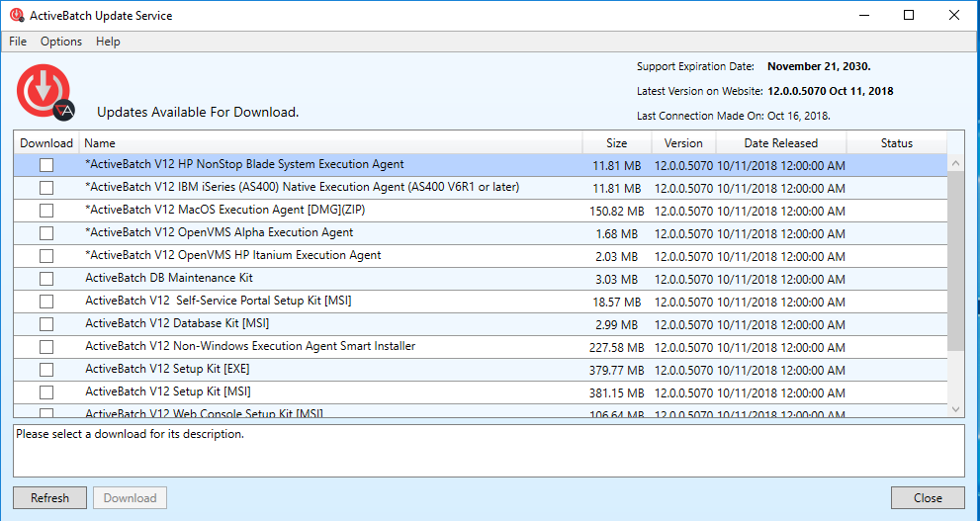Click the "381.15 MB" size cell
The image size is (980, 521).
click(616, 392)
